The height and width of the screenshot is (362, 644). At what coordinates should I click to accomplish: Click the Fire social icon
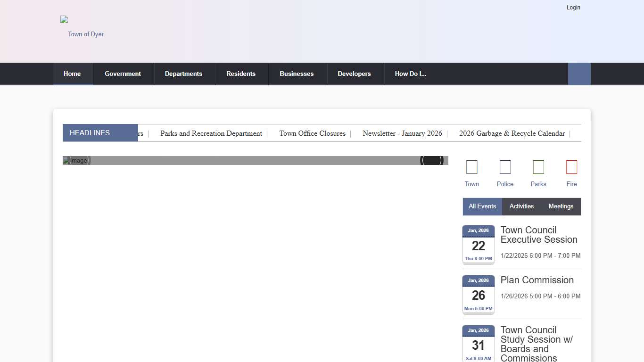[571, 167]
